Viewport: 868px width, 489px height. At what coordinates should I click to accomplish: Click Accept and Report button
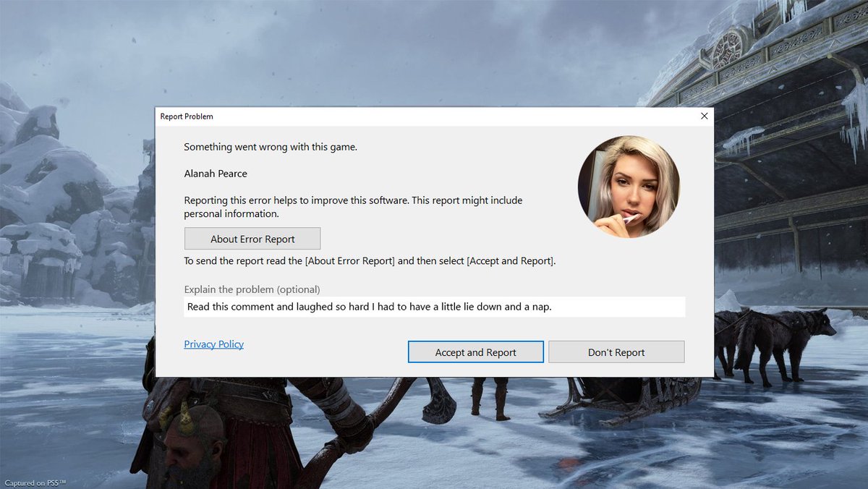(476, 352)
